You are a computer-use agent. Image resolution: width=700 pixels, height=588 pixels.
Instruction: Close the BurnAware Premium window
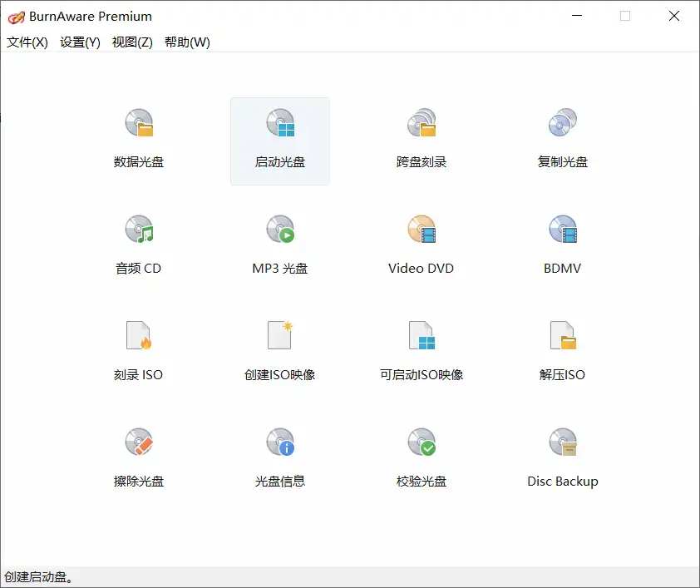click(x=674, y=16)
